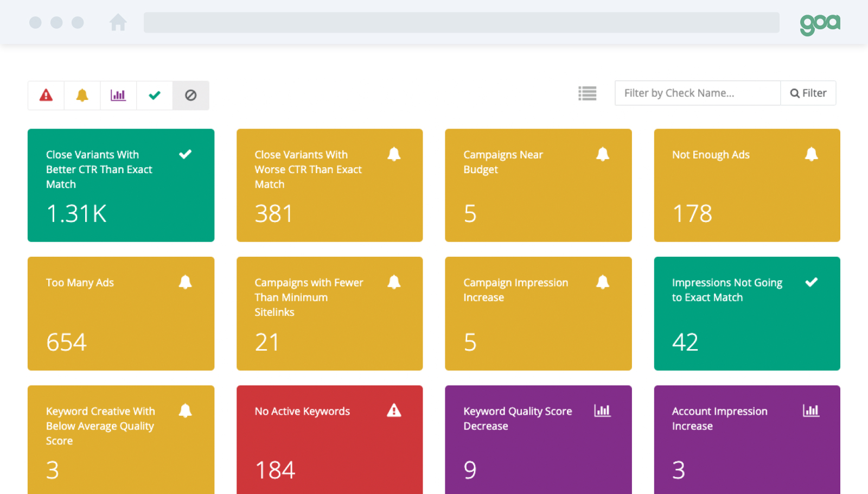Click the chart icon on Account Impression Increase
Image resolution: width=868 pixels, height=494 pixels.
(812, 410)
